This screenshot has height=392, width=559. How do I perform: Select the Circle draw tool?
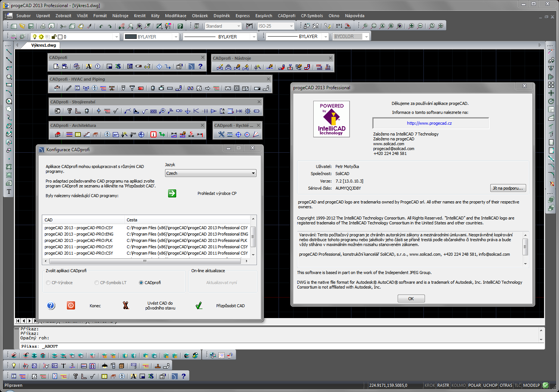(9, 101)
